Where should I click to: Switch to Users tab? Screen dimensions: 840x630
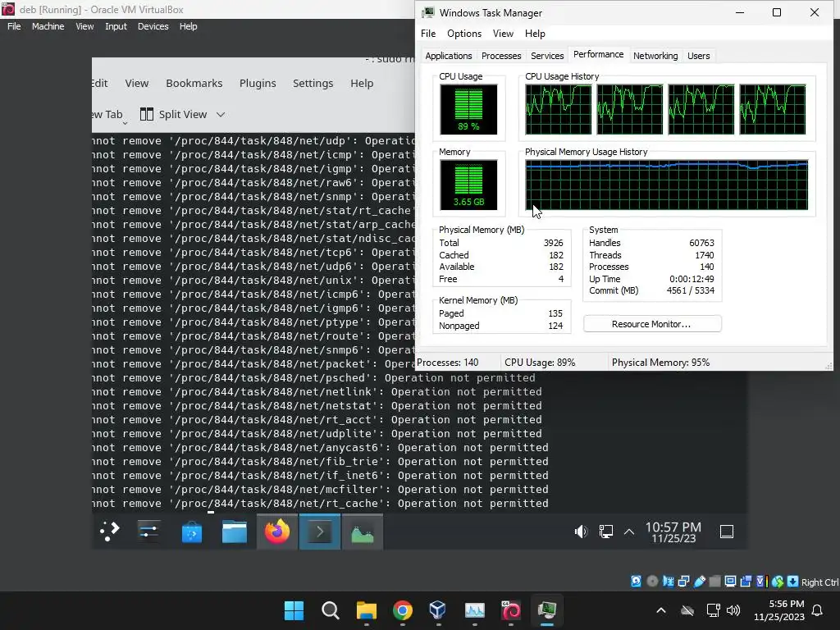coord(699,56)
